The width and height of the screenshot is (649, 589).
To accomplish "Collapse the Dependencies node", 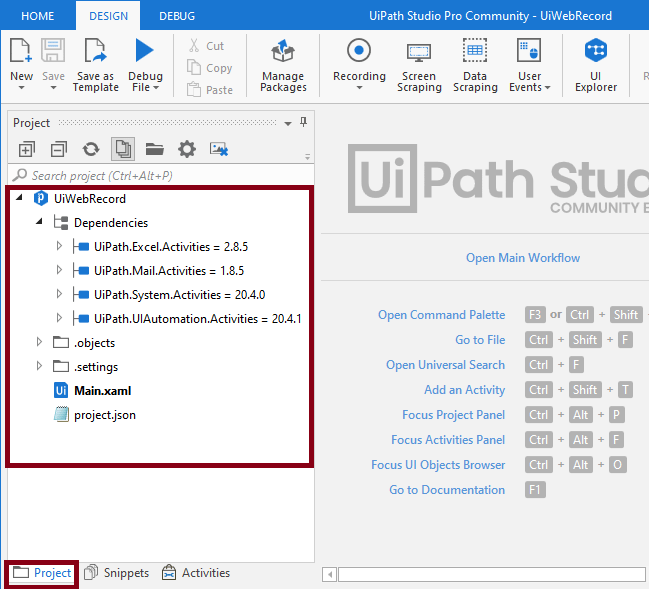I will pos(39,221).
